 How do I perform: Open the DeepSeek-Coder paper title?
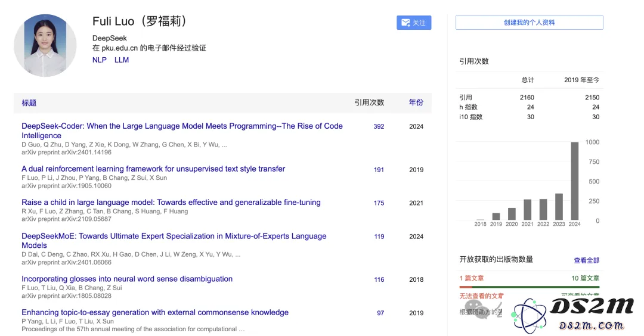coord(182,131)
